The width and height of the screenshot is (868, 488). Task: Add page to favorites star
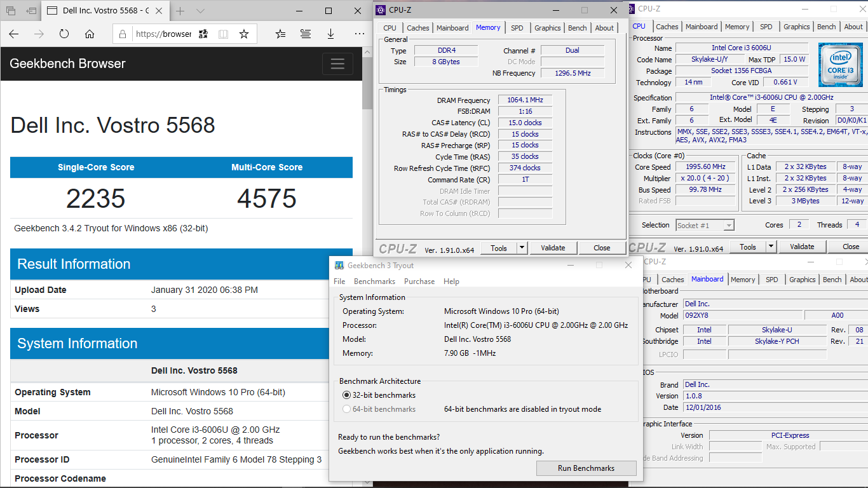pos(243,34)
